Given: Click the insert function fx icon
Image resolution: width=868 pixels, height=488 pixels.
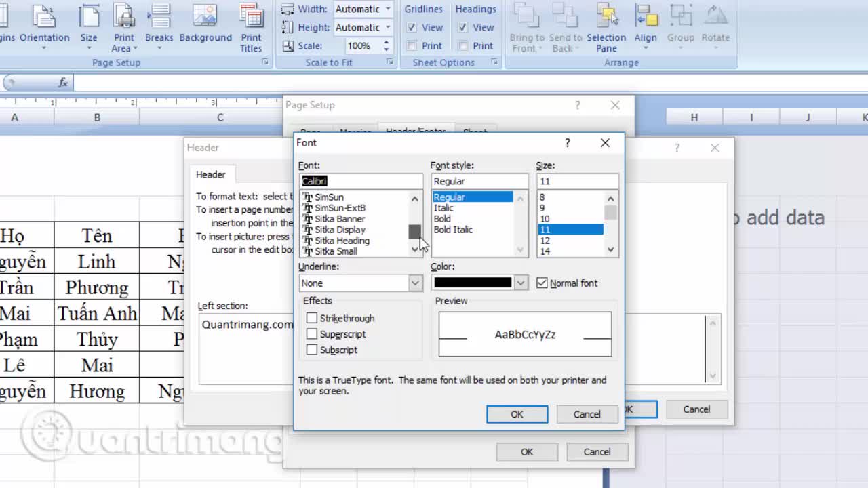Looking at the screenshot, I should 63,83.
